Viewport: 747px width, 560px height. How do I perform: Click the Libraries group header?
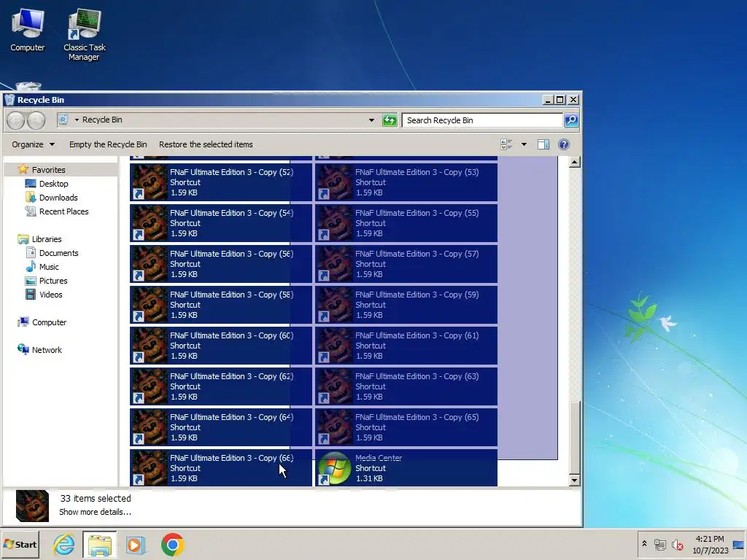[x=39, y=239]
